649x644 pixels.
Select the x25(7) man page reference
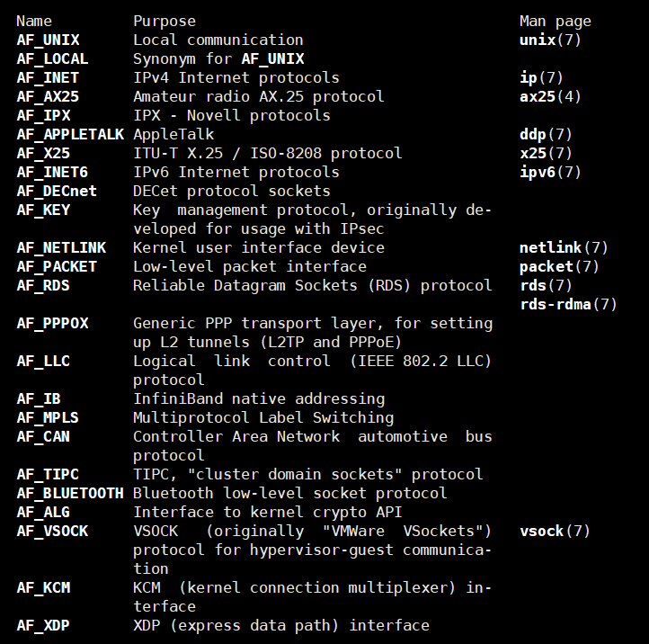click(x=546, y=153)
